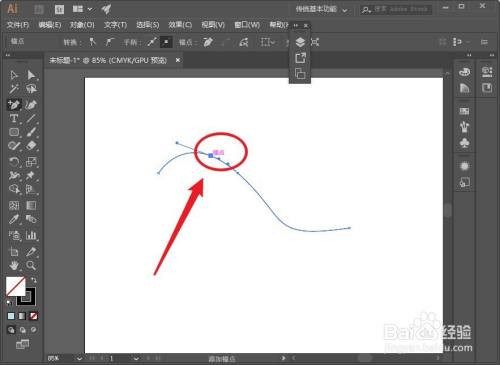Open the Symbols club-shaped panel icon
The image size is (500, 365).
click(x=464, y=143)
